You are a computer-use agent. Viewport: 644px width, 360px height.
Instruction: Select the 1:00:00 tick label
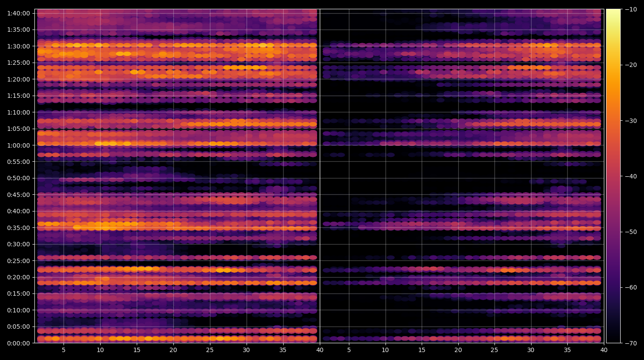click(x=19, y=145)
